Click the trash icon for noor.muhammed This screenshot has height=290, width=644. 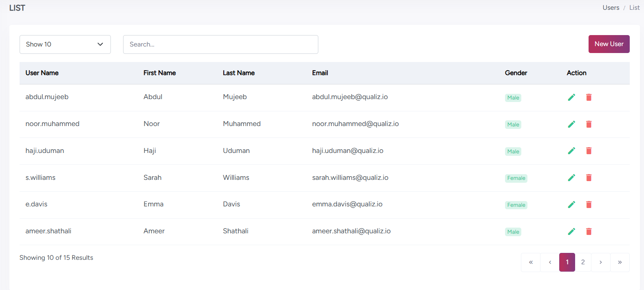click(589, 124)
